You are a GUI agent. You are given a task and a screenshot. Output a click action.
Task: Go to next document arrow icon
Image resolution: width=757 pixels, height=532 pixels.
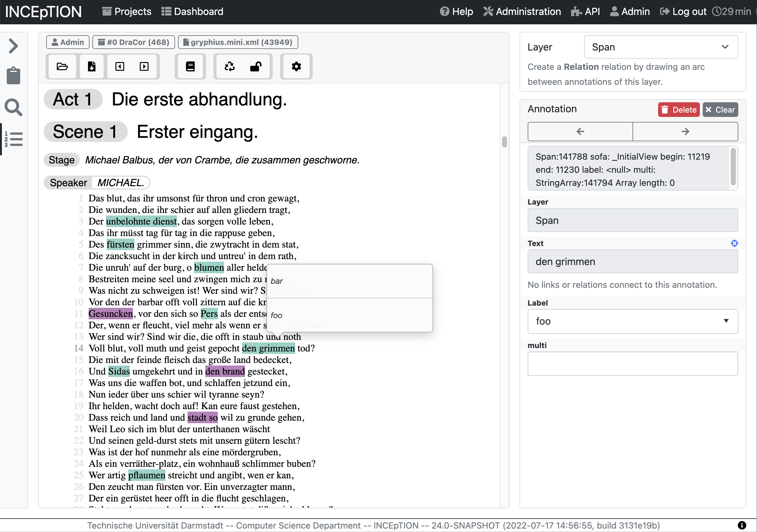coord(144,66)
